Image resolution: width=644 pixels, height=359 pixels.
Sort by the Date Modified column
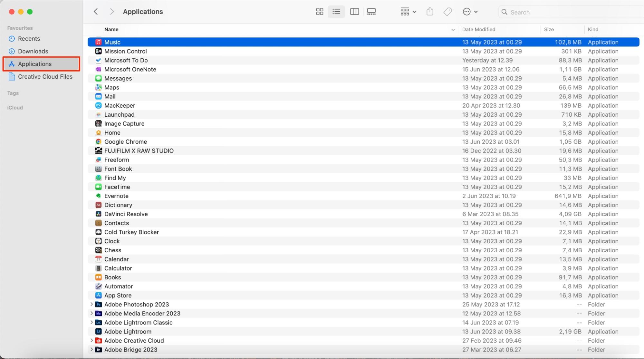click(479, 29)
